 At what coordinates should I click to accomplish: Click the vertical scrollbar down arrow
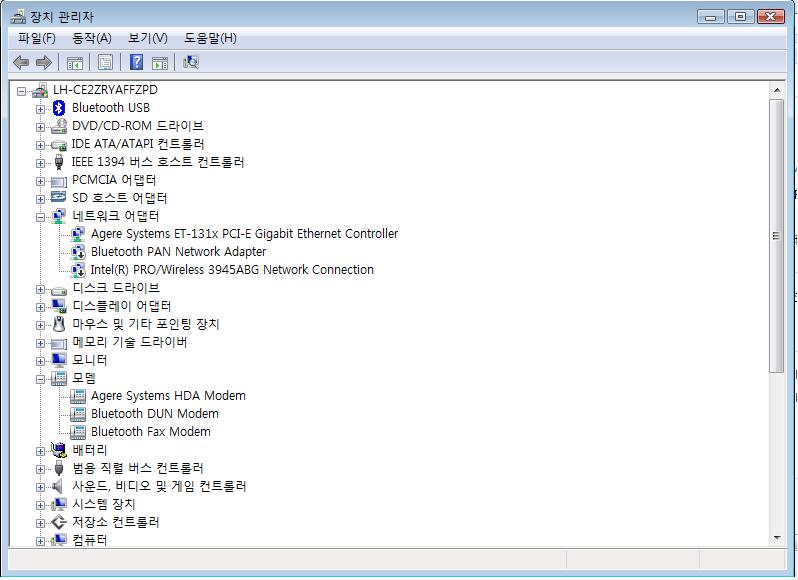pos(776,537)
